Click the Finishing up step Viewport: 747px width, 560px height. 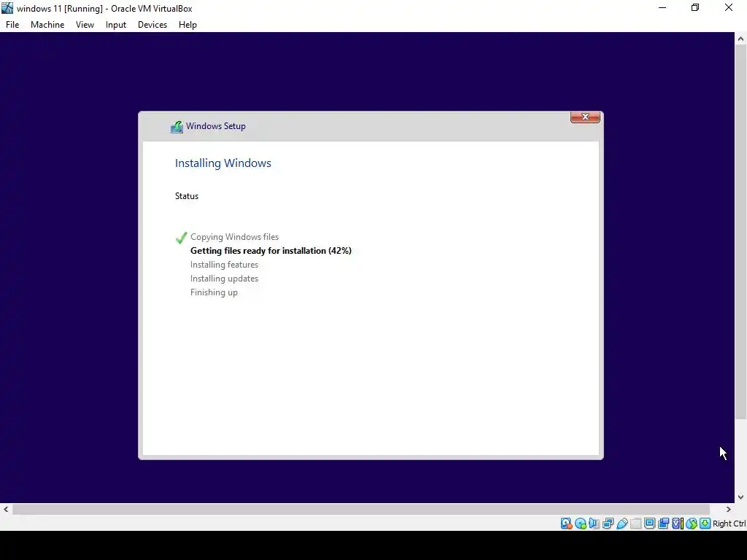pos(214,292)
